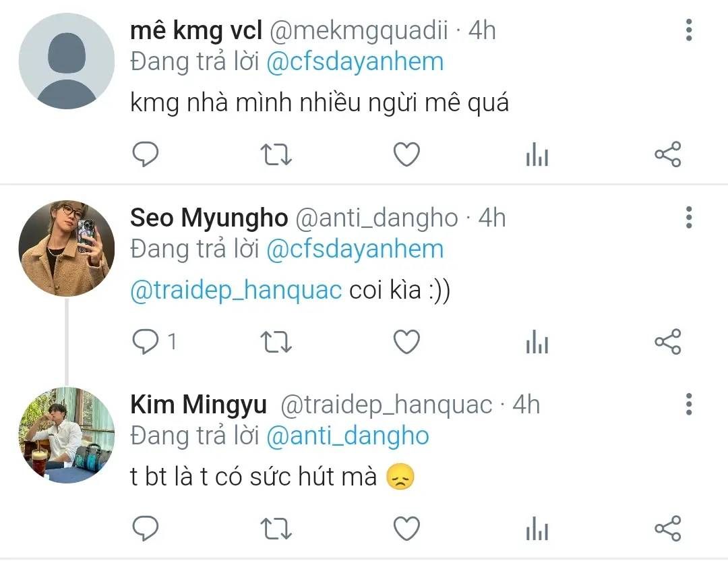The height and width of the screenshot is (561, 728).
Task: Like the tweet by mê kmg vcl
Action: pyautogui.click(x=406, y=155)
